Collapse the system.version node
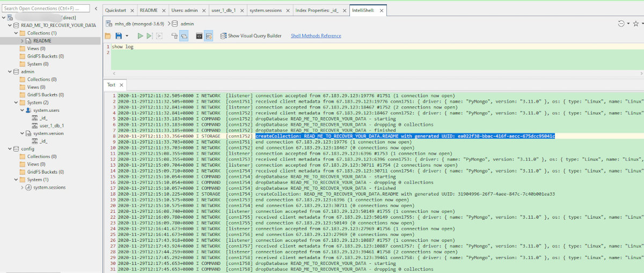644x273 pixels. coord(22,133)
